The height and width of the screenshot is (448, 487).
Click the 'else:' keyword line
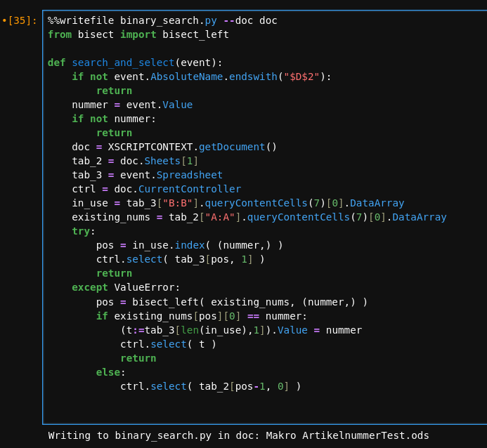point(110,372)
